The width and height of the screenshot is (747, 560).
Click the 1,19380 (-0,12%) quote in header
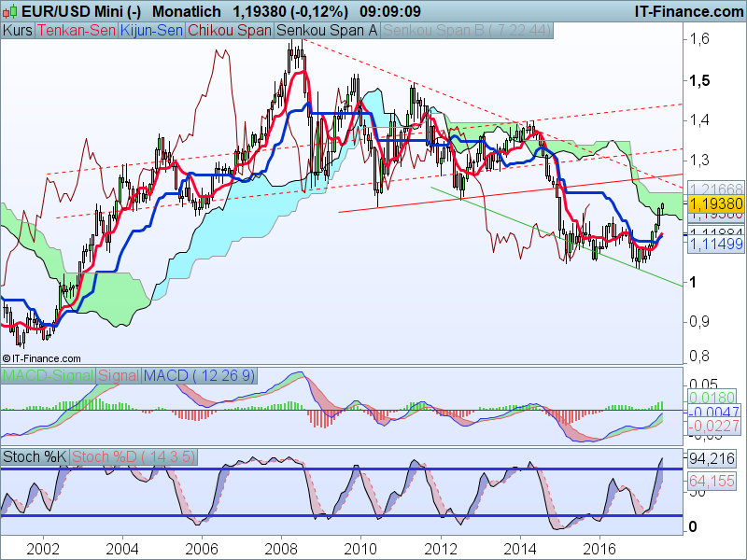pos(290,11)
